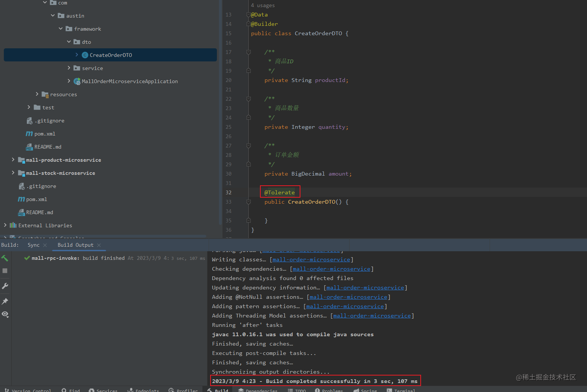Click the mall-stock-microservice module folder icon
The width and height of the screenshot is (587, 392).
coord(21,173)
